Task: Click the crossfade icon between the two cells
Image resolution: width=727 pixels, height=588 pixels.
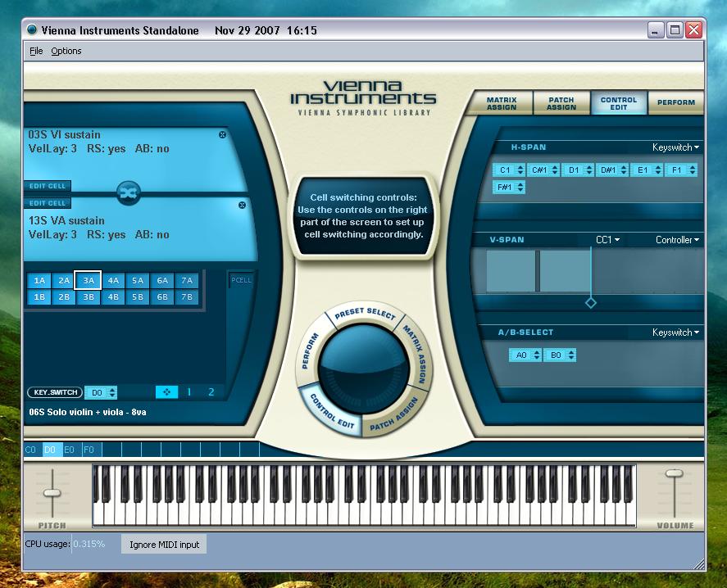Action: (129, 192)
